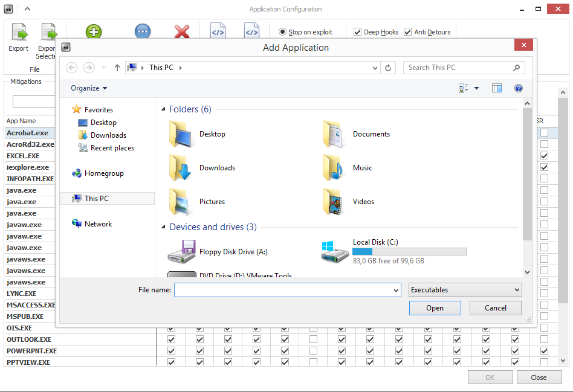
Task: Click the computer icon in the address bar
Action: (132, 68)
